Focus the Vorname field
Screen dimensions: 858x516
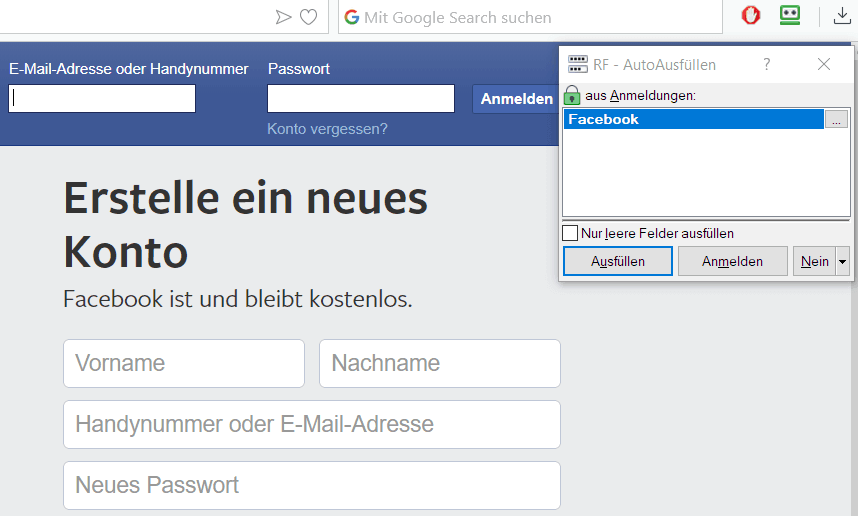pyautogui.click(x=184, y=363)
